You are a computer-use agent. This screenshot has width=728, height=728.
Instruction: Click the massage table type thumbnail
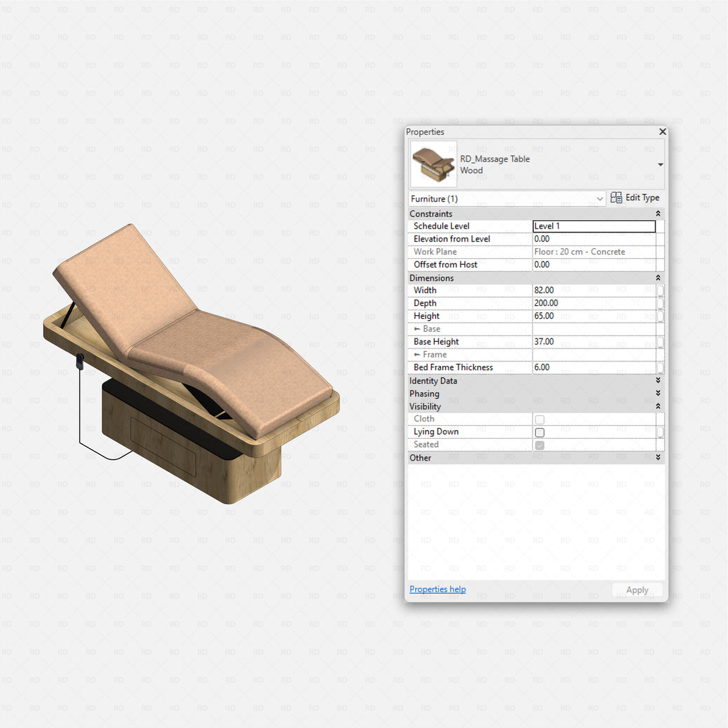click(433, 164)
